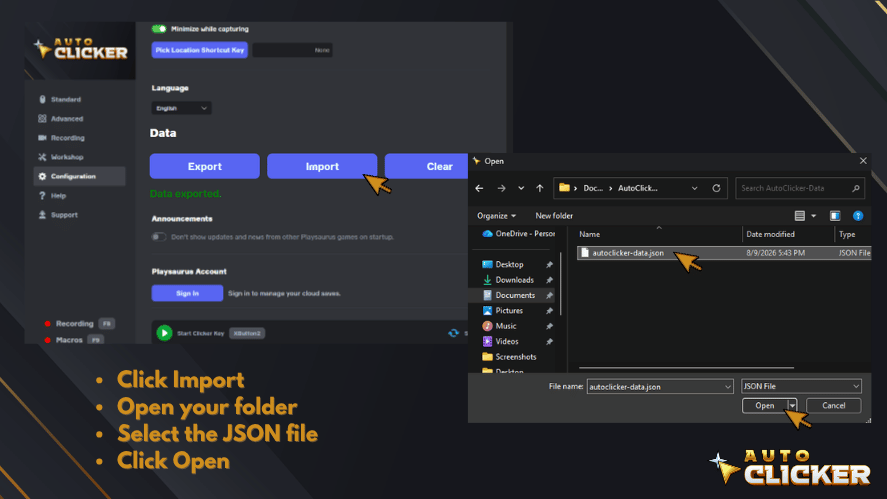This screenshot has width=887, height=499.
Task: Click the blue help icon in Open dialog
Action: [858, 216]
